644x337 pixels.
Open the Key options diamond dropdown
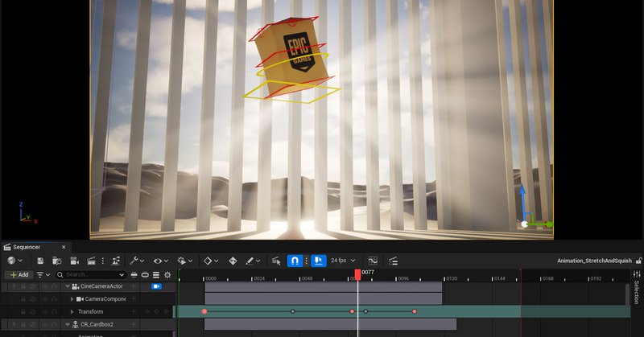[211, 261]
